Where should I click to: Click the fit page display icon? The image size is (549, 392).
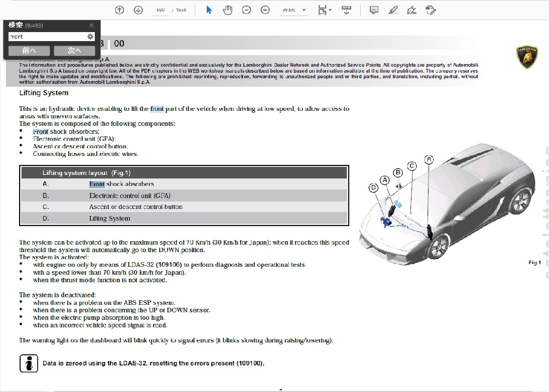point(322,10)
